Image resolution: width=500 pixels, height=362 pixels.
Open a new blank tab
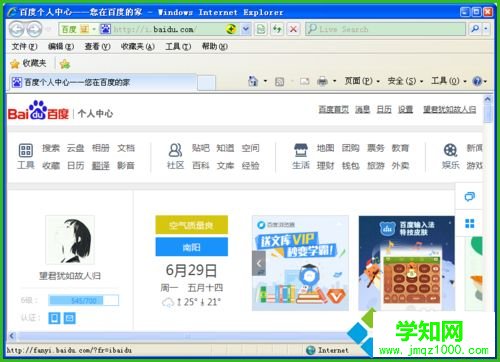pos(206,83)
